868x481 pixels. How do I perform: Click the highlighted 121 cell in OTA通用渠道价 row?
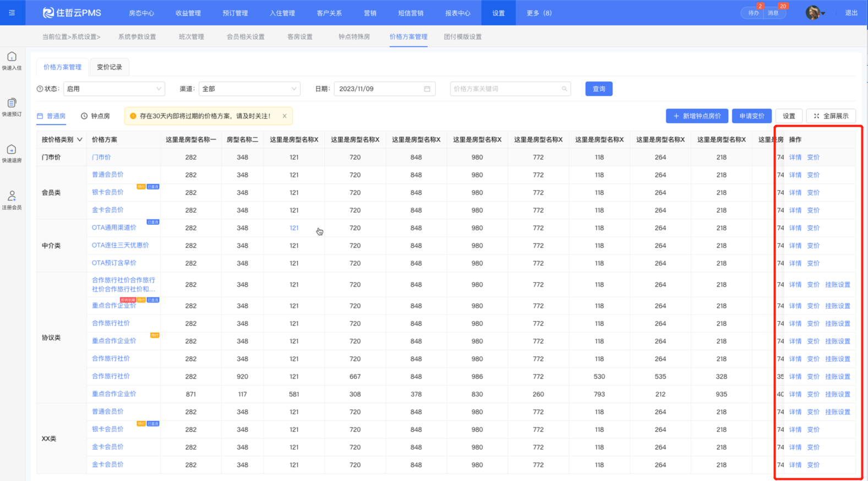294,228
